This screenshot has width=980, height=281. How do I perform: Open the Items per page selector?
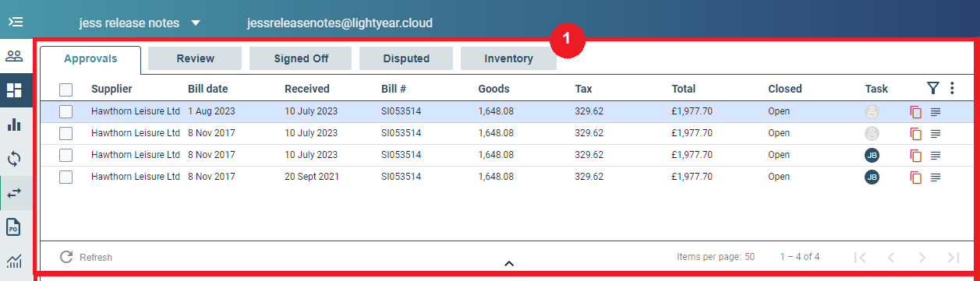pos(716,257)
